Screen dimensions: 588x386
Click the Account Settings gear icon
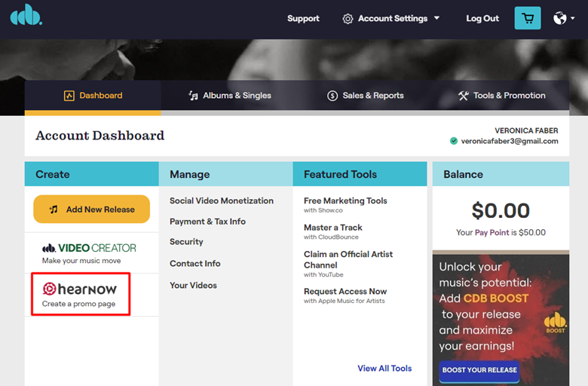pos(348,19)
